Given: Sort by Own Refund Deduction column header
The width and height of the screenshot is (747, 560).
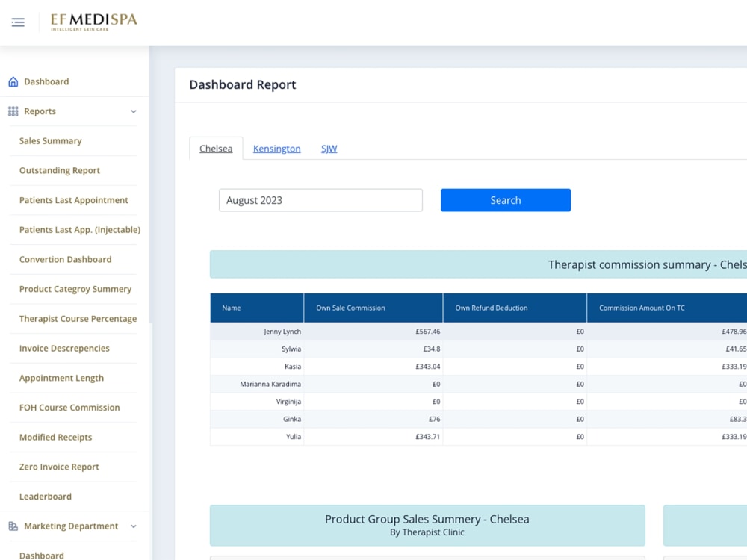Looking at the screenshot, I should [x=515, y=308].
